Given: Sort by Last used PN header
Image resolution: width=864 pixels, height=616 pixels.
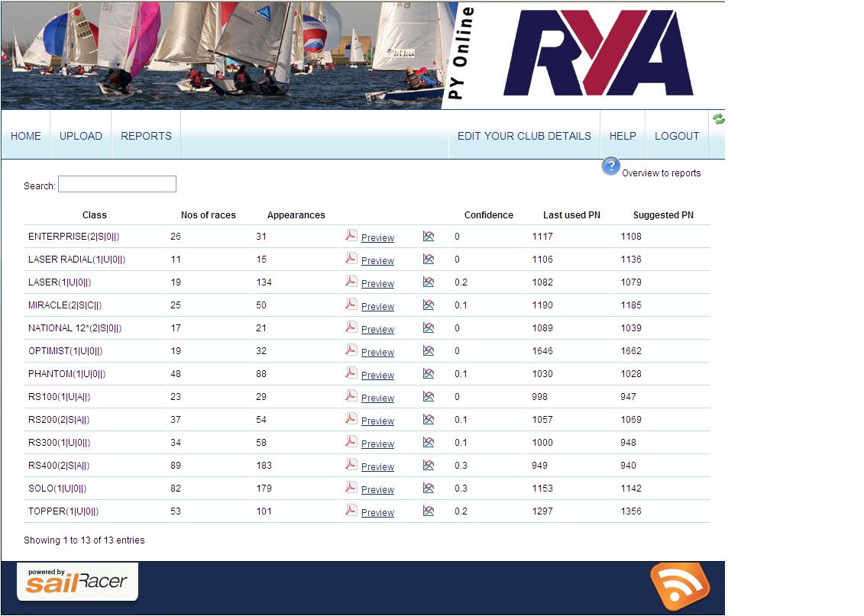Looking at the screenshot, I should pos(572,215).
